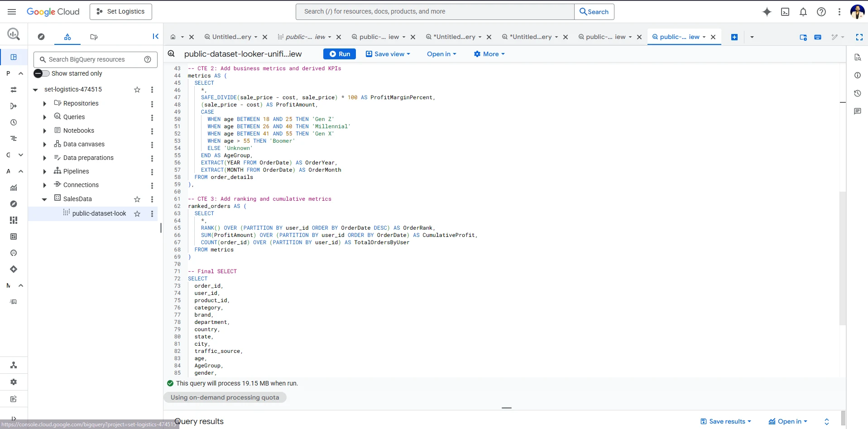
Task: Star the SalesData dataset
Action: point(137,199)
